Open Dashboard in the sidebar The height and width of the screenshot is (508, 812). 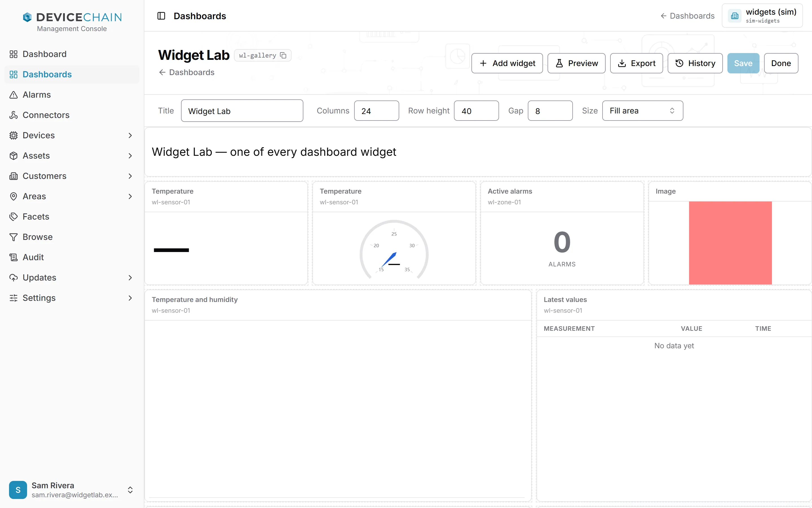pos(72,54)
